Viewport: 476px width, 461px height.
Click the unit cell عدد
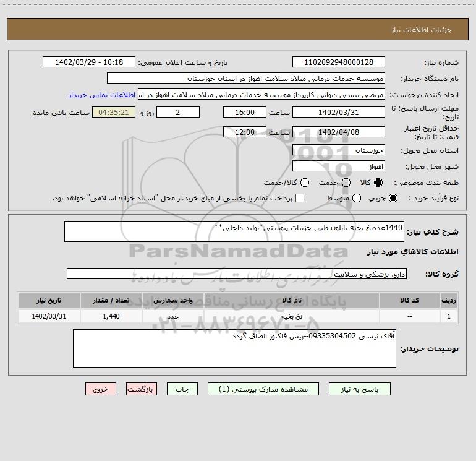pyautogui.click(x=172, y=316)
